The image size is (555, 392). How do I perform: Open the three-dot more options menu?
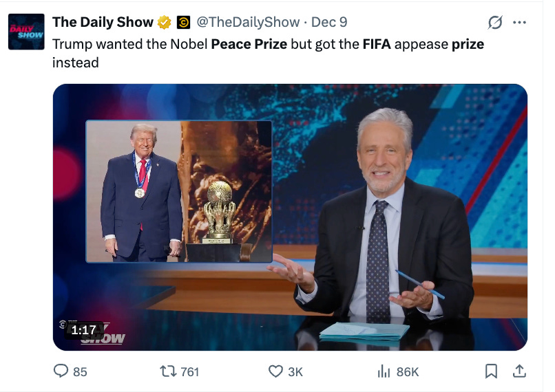point(519,22)
